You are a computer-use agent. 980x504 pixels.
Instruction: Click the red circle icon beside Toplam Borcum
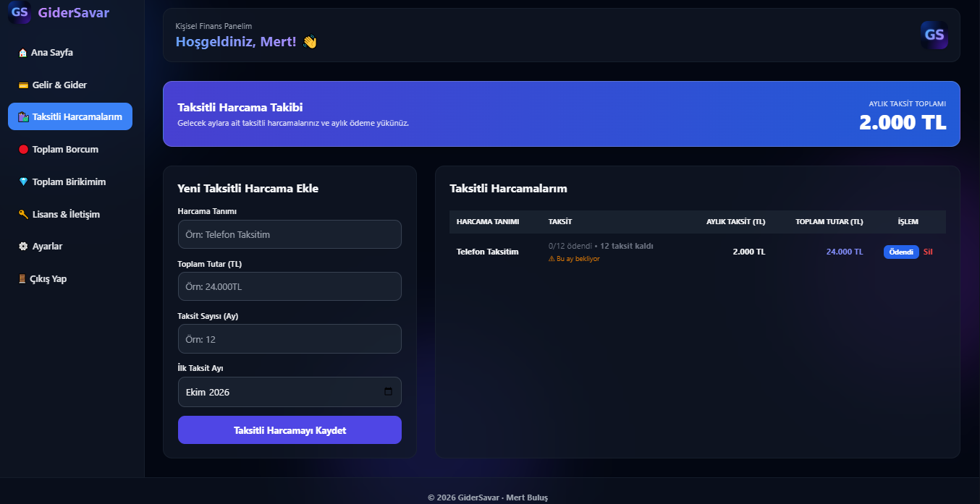pos(24,150)
